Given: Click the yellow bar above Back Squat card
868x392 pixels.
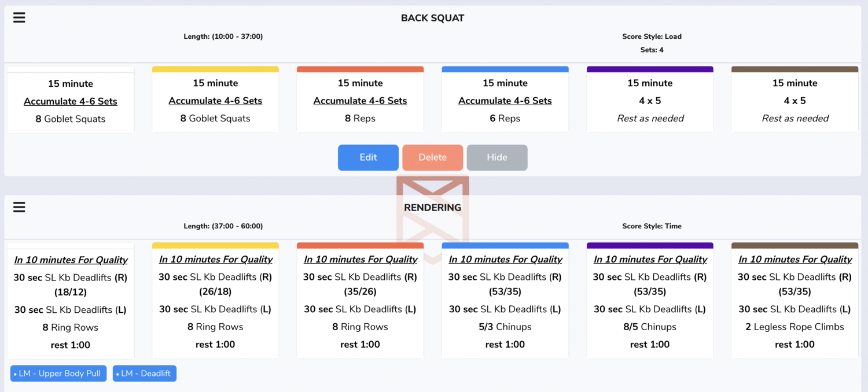Looking at the screenshot, I should [215, 69].
